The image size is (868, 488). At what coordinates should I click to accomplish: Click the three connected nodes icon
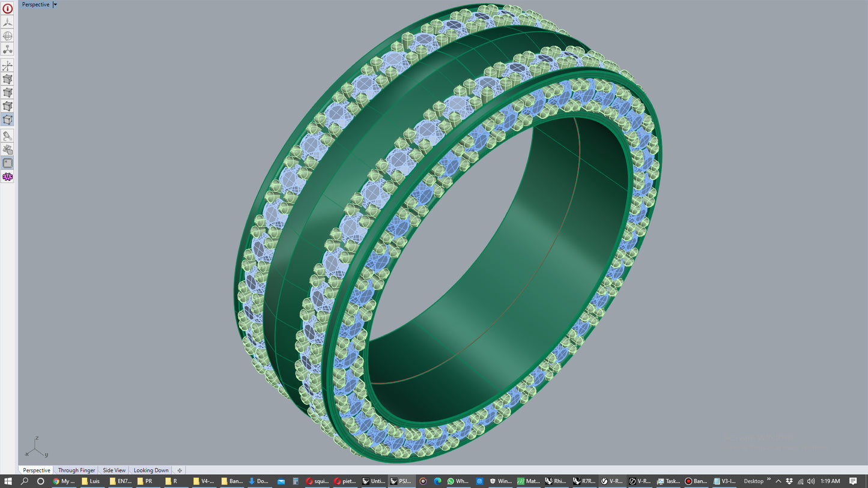pos(7,49)
